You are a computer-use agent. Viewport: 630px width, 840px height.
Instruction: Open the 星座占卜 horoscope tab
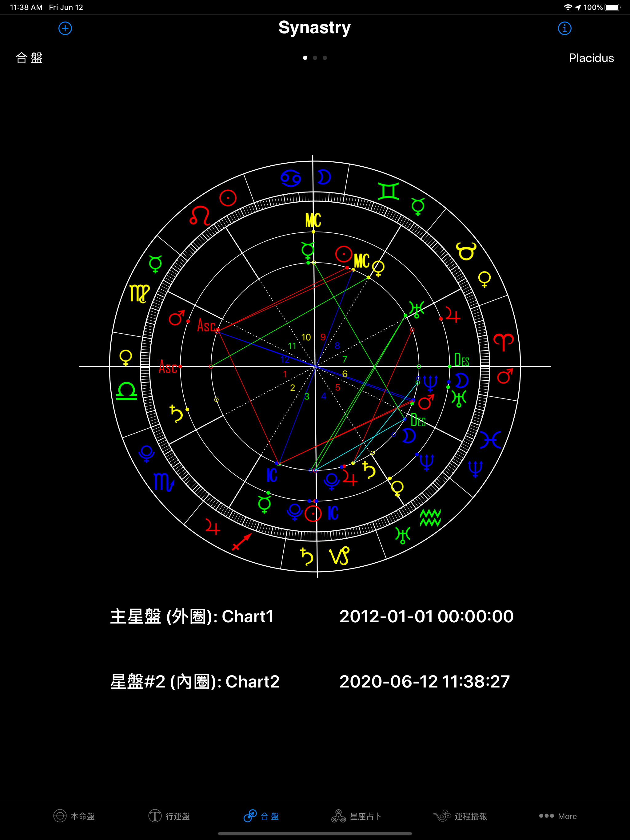pos(357,816)
